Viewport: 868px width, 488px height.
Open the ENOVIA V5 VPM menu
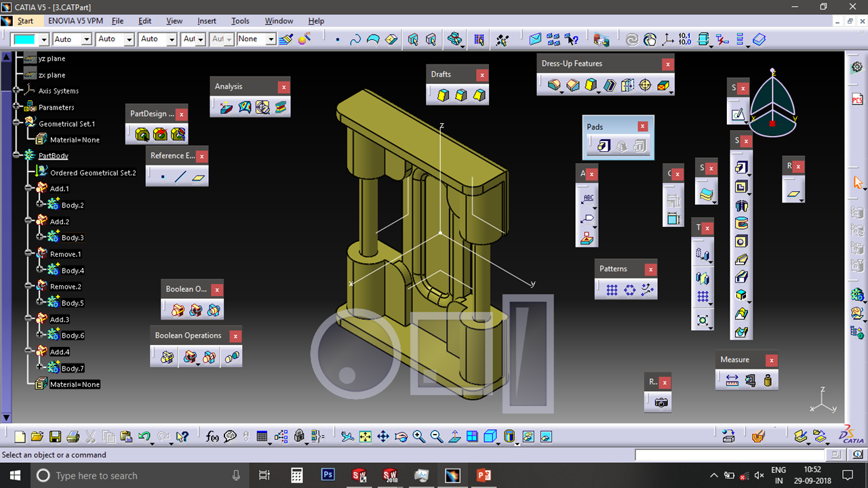[77, 21]
